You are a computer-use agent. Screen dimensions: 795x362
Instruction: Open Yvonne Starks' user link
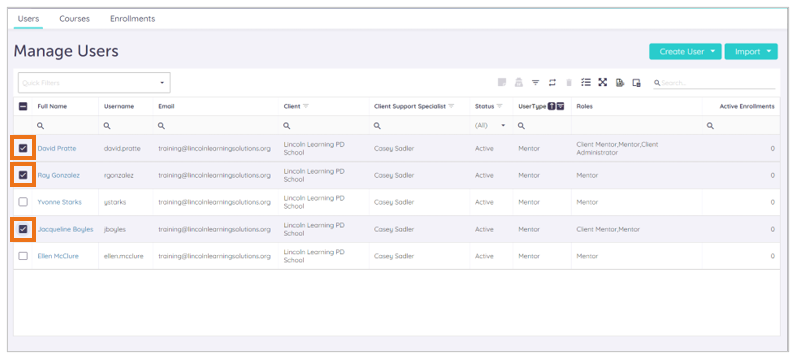[59, 202]
